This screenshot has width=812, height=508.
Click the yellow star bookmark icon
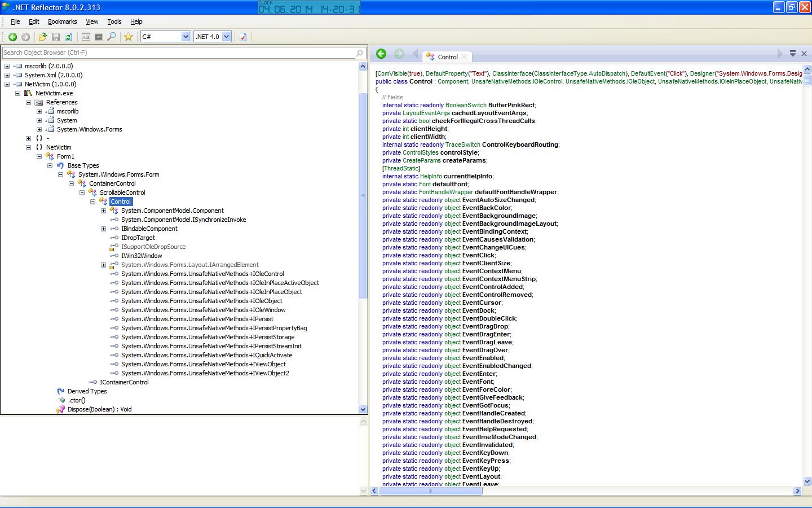pos(129,37)
